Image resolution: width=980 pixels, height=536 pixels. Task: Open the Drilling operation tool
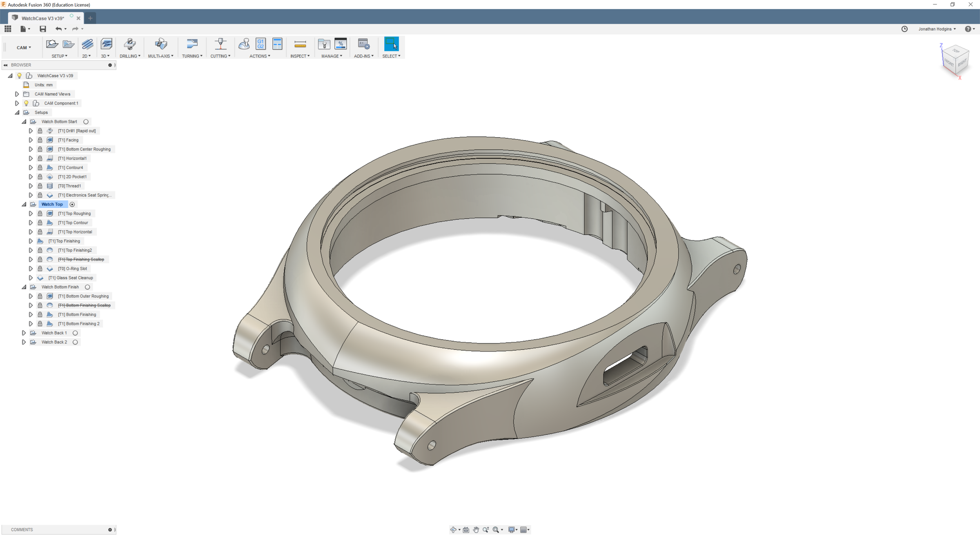tap(129, 44)
